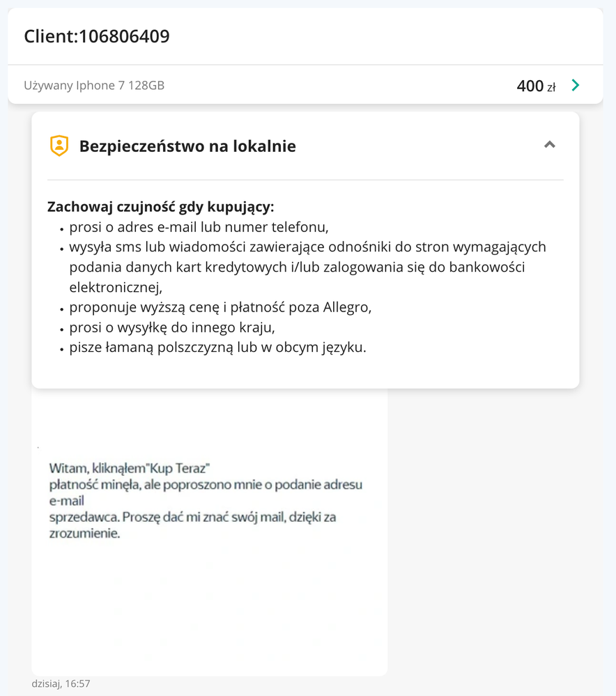The width and height of the screenshot is (616, 696).
Task: Click the "Zachowaj czujność gdy kupujący:" heading
Action: [x=161, y=207]
